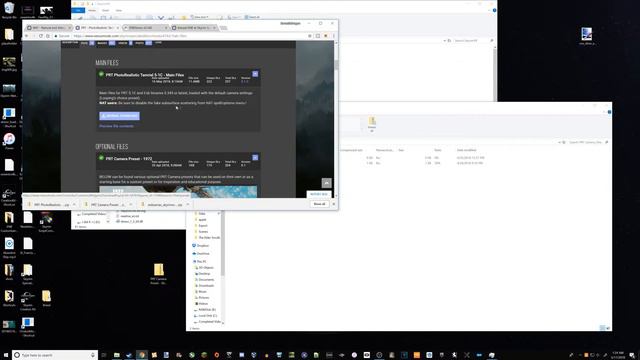The width and height of the screenshot is (640, 360).
Task: Switch to large icons view in the zip Explorer status bar
Action: click(608, 328)
